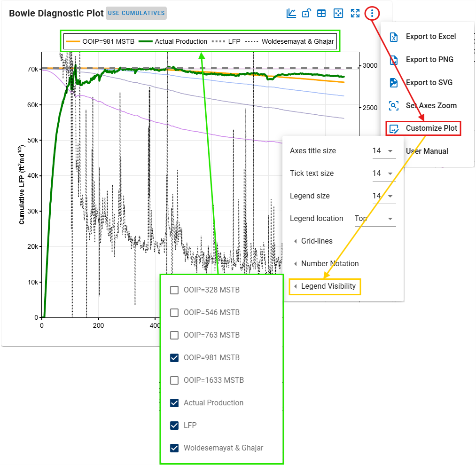Open the Axes title size dropdown
Viewport: 476px width, 466px height.
(383, 151)
